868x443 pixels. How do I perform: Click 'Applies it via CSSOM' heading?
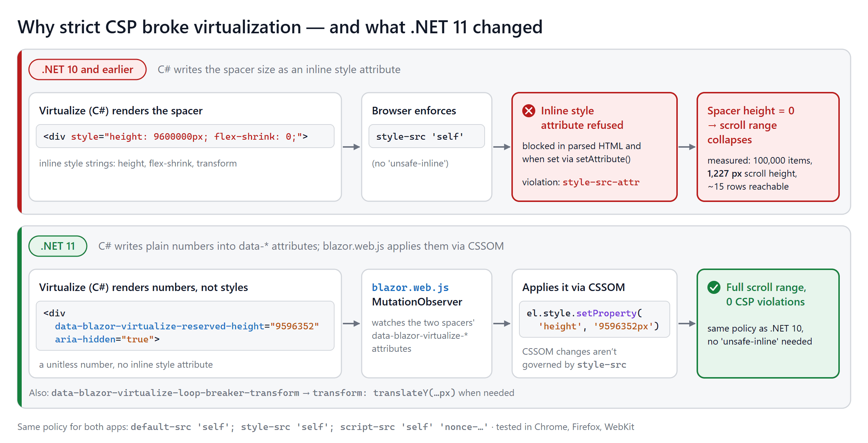pos(574,287)
